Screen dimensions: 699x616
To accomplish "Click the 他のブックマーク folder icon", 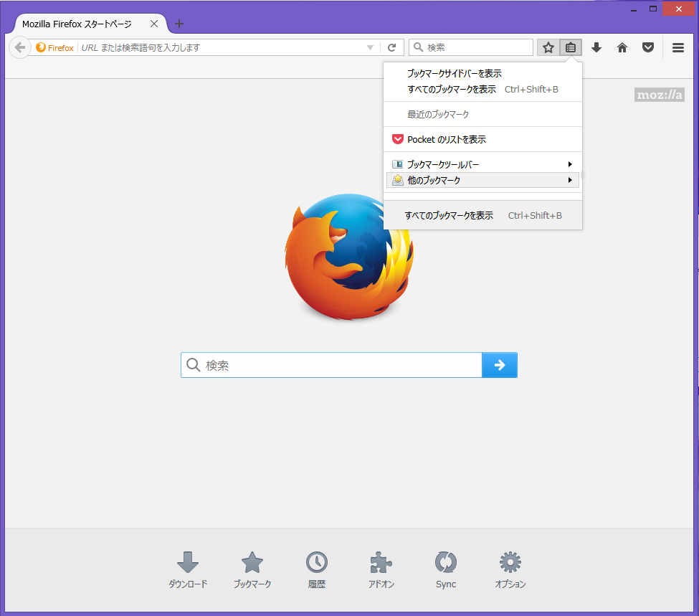I will click(x=398, y=180).
